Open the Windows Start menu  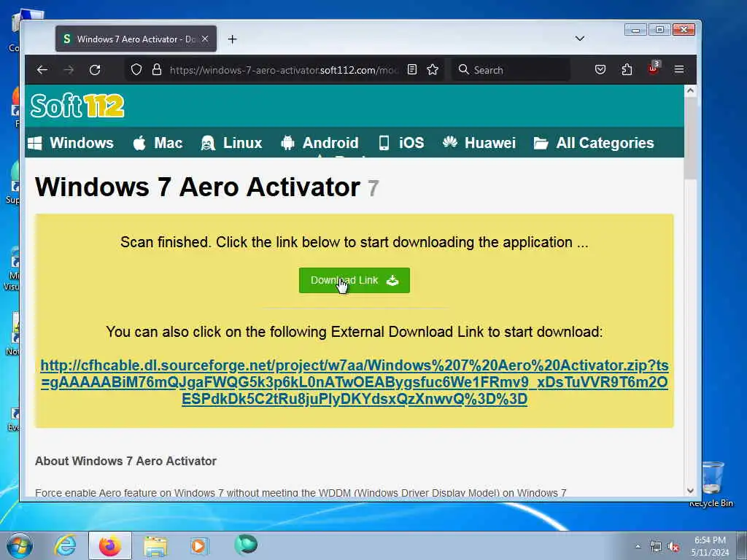(20, 545)
